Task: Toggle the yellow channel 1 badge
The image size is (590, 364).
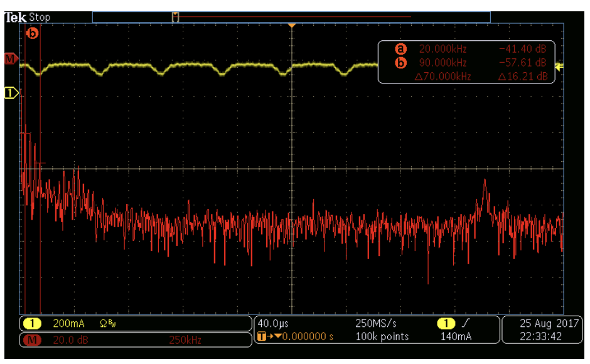Action: (x=32, y=324)
